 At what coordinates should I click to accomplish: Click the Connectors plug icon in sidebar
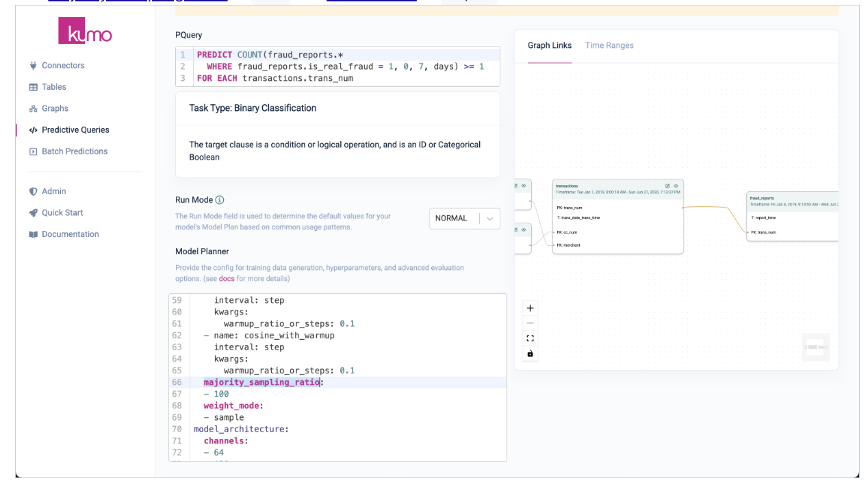33,66
